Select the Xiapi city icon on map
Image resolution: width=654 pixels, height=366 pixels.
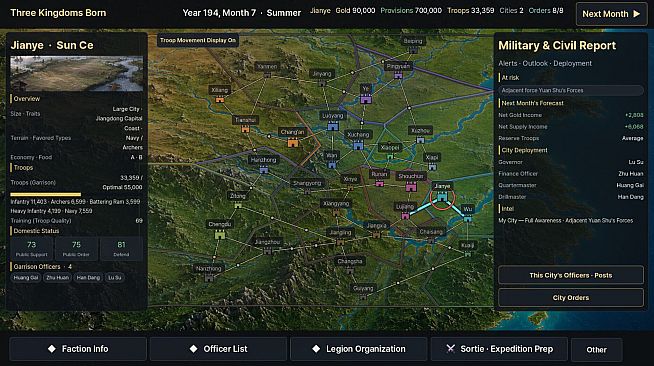[433, 167]
